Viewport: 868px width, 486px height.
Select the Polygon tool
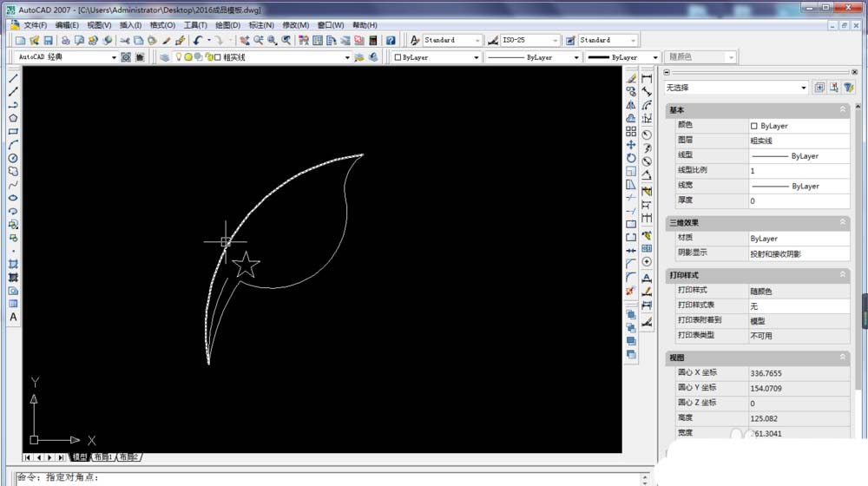click(x=13, y=118)
